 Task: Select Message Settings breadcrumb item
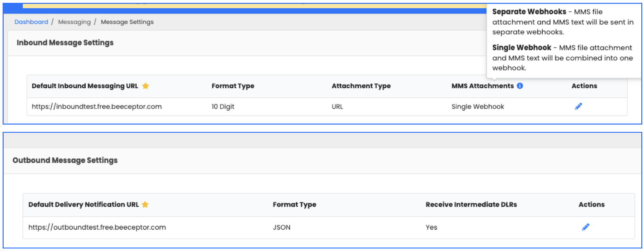127,22
